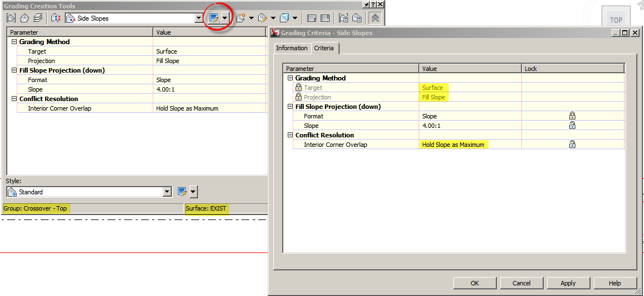Click the Cancel button
Viewport: 644px width, 296px height.
point(521,283)
